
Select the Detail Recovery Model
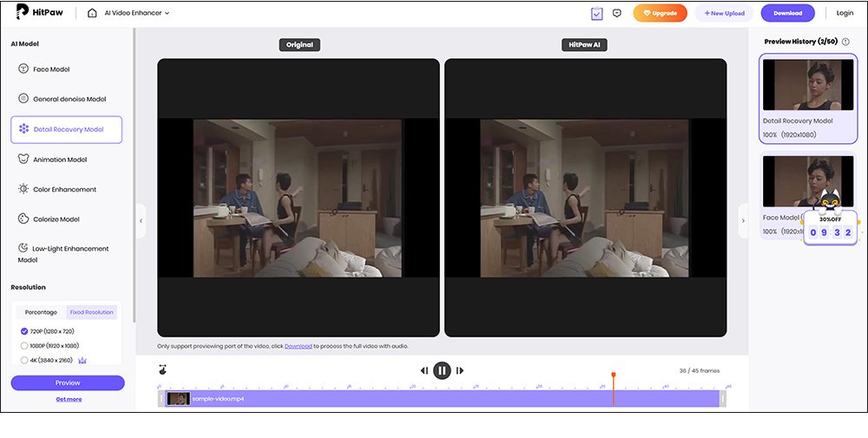coord(67,129)
